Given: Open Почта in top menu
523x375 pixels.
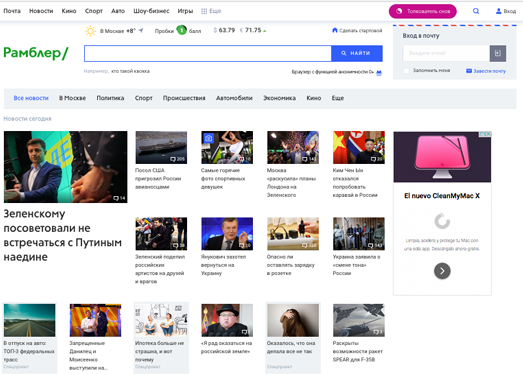Looking at the screenshot, I should pyautogui.click(x=12, y=11).
